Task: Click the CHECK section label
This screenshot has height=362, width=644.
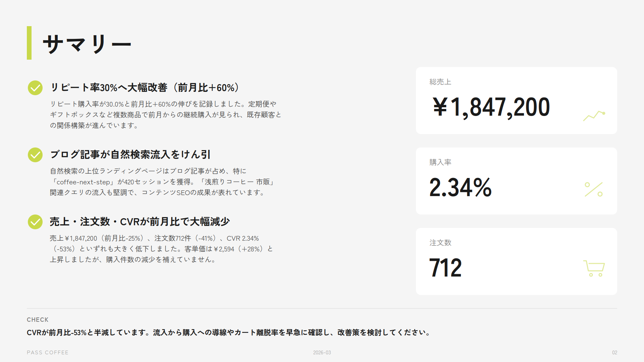Action: pos(38,320)
